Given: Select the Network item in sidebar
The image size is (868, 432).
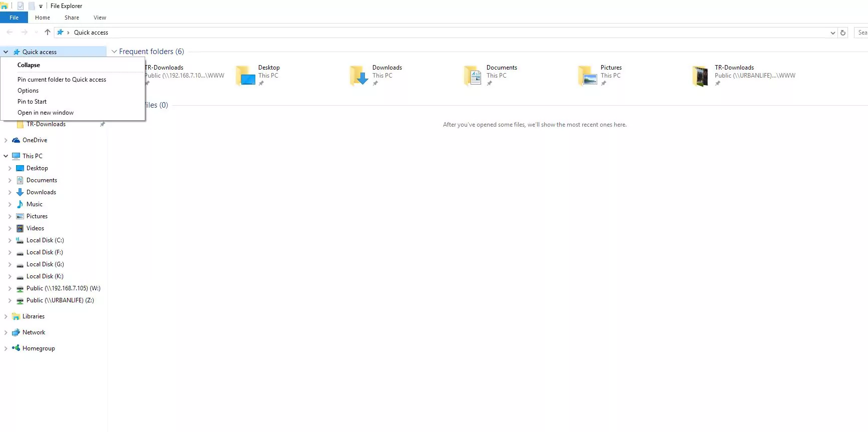Looking at the screenshot, I should (34, 332).
